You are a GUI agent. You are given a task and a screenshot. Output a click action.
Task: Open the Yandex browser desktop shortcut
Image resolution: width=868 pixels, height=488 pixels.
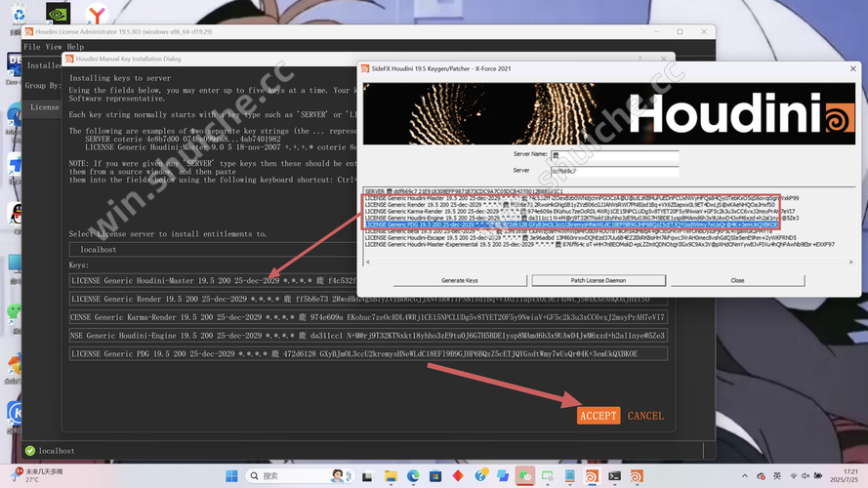(x=97, y=14)
